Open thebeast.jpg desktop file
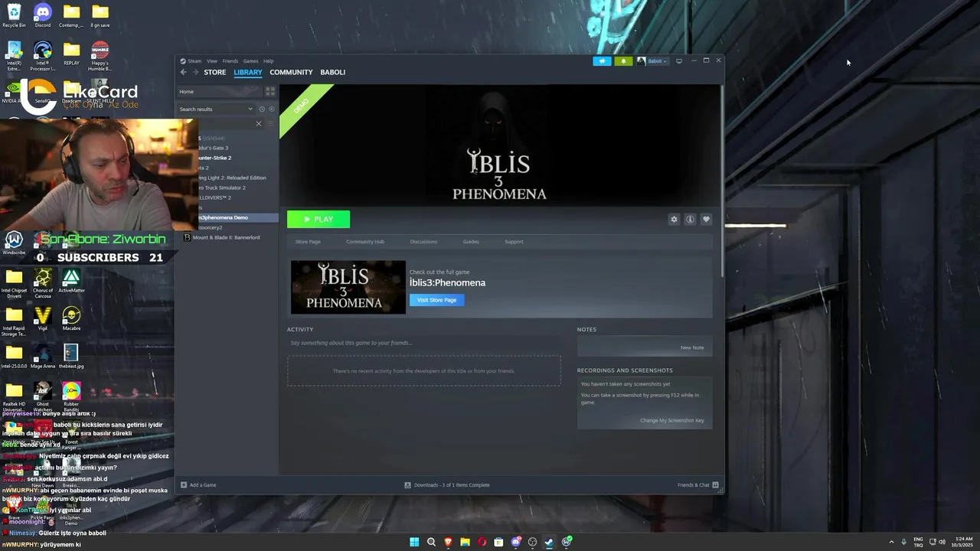 coord(71,357)
